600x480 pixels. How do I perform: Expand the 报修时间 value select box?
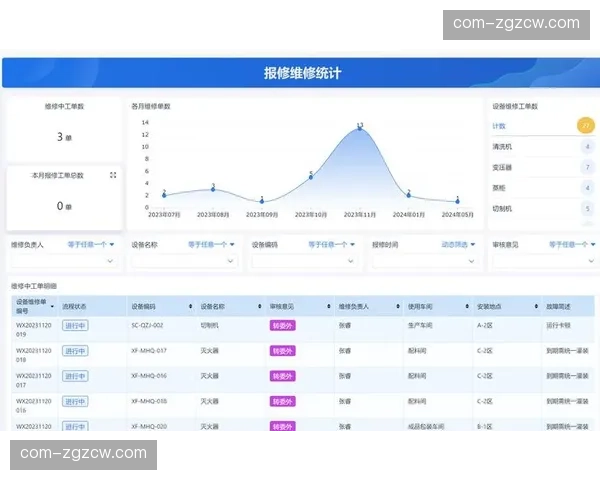tap(425, 261)
